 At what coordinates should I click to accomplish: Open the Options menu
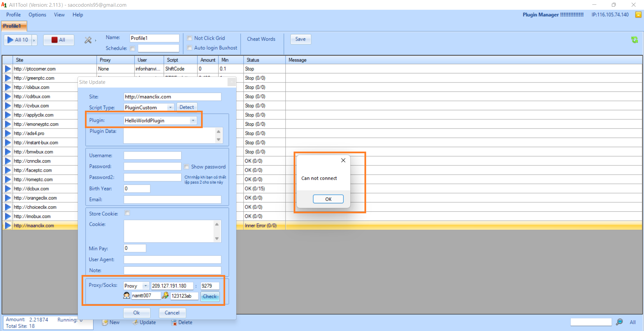37,15
